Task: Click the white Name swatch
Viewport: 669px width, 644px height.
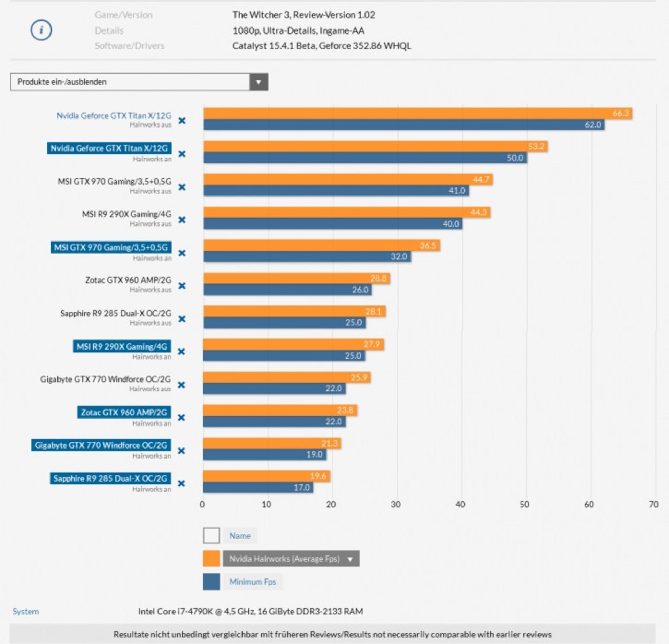Action: (211, 536)
